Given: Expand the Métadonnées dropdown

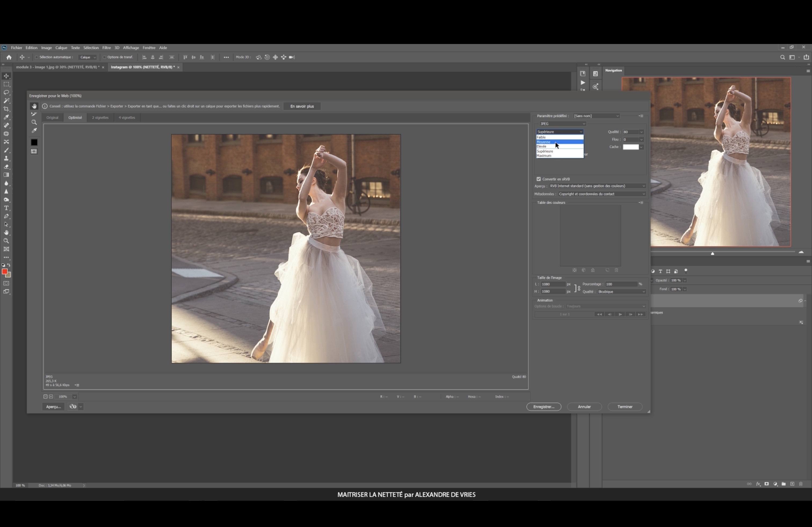Looking at the screenshot, I should [x=602, y=194].
